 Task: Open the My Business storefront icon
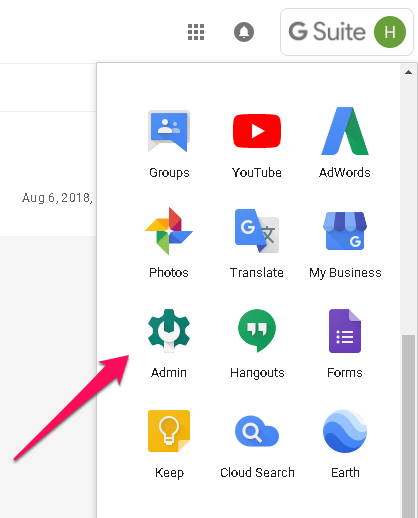[345, 231]
